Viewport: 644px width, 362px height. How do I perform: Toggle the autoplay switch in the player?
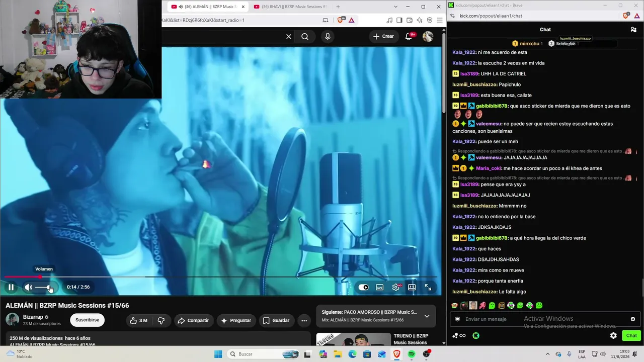tap(363, 287)
